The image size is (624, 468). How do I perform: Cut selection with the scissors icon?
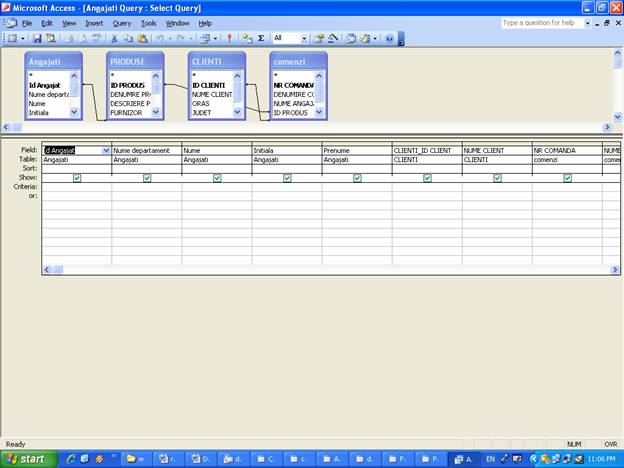click(x=114, y=38)
